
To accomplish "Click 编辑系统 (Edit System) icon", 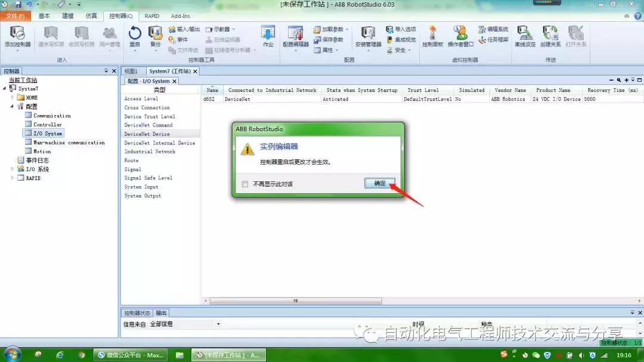I will [493, 29].
